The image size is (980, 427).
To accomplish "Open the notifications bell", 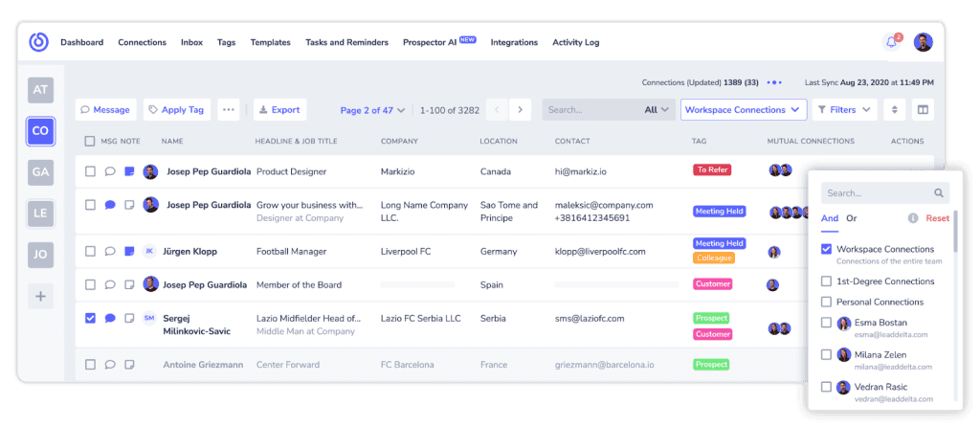I will pos(890,42).
